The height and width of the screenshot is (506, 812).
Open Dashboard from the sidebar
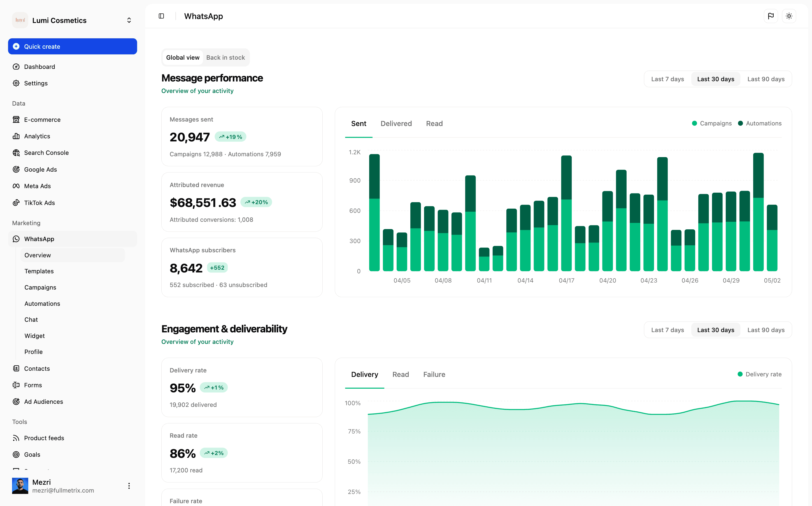pos(72,67)
